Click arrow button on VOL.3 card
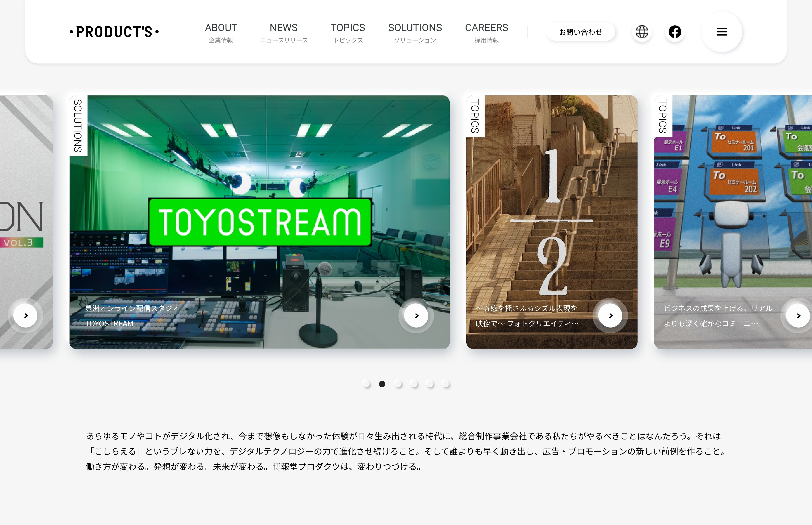Viewport: 812px width, 525px height. tap(26, 316)
